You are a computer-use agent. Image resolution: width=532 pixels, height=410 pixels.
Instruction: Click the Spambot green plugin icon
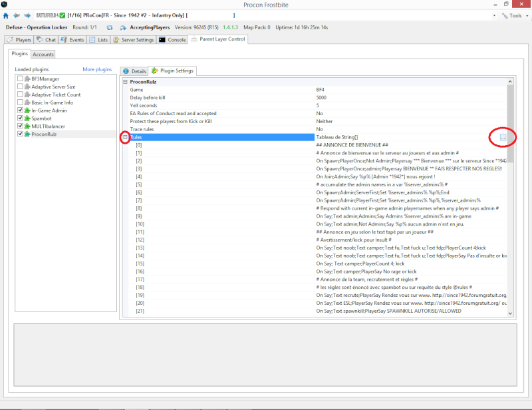click(27, 118)
